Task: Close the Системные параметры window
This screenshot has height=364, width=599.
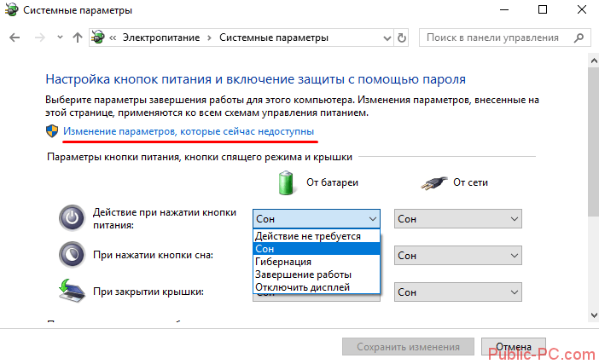Action: 581,9
